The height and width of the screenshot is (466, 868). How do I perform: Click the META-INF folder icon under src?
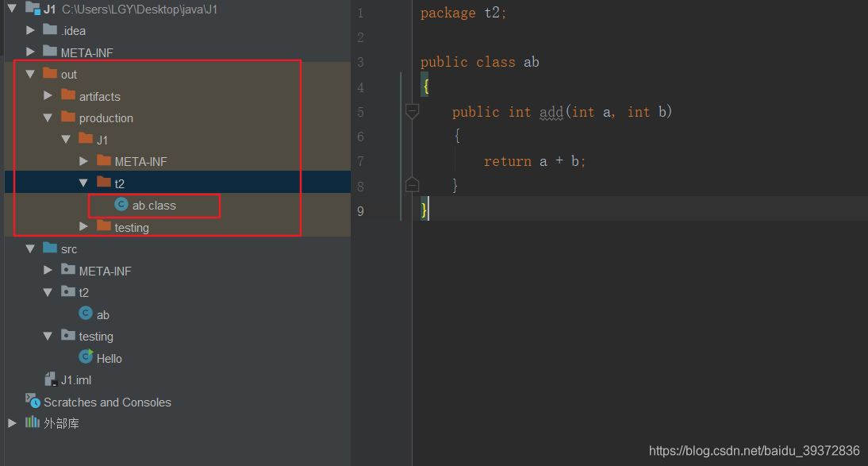[x=67, y=270]
